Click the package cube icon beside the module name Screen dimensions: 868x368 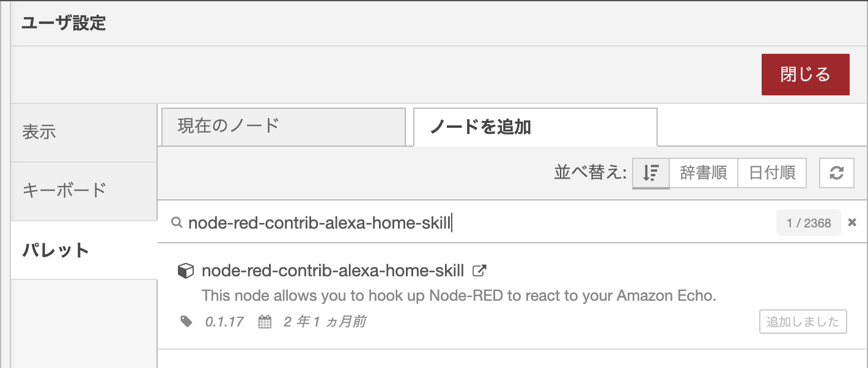tap(185, 271)
